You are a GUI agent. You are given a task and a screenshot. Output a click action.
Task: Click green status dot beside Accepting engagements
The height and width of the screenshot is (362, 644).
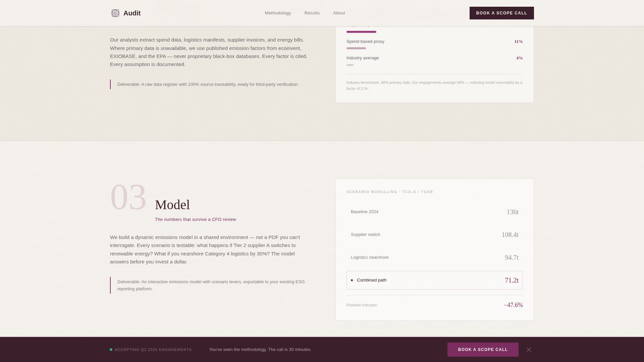tap(111, 350)
